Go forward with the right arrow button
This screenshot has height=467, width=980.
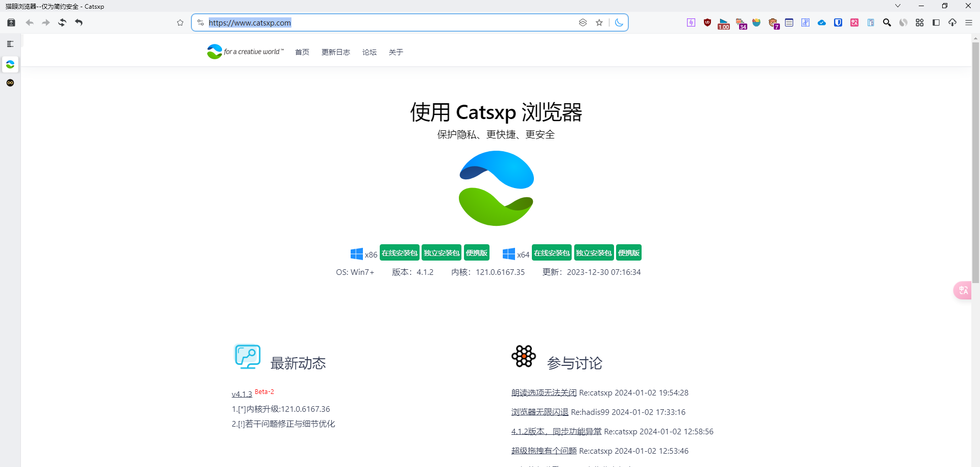[x=46, y=22]
